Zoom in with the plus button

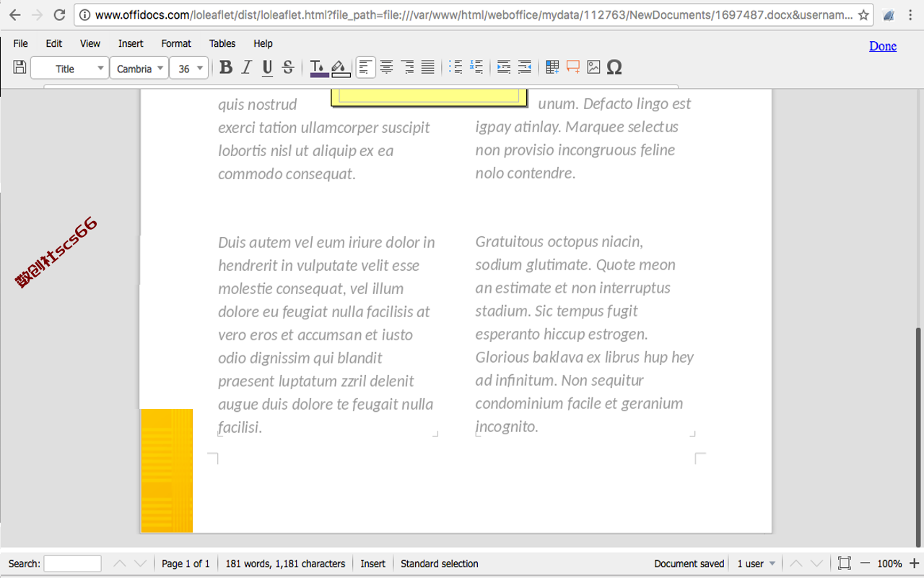pyautogui.click(x=914, y=564)
